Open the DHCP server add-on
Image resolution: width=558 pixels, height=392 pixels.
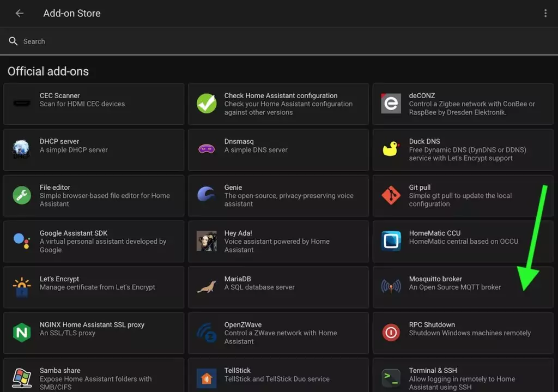coord(94,149)
